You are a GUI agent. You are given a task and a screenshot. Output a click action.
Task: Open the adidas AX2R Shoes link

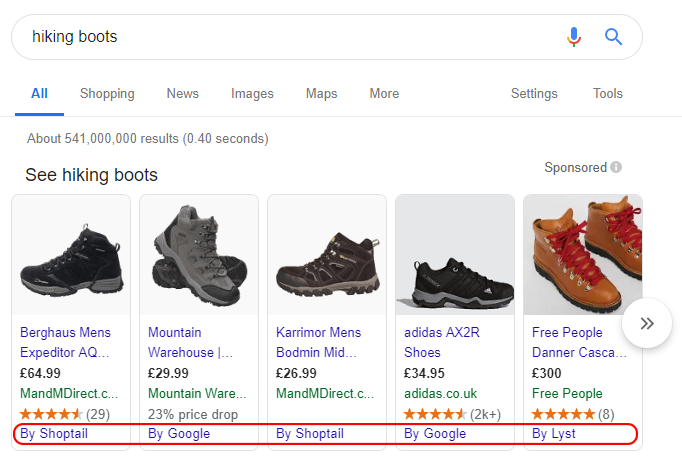[x=441, y=342]
